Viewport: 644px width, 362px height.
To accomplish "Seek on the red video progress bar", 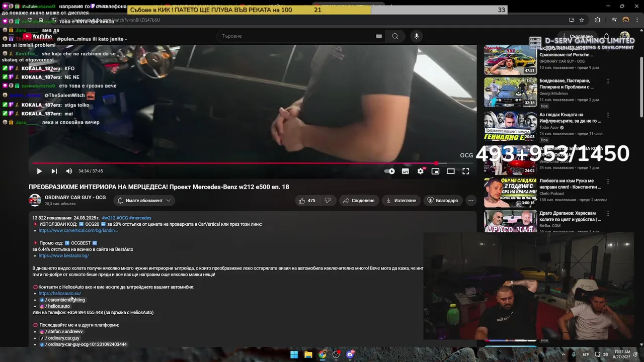I will (252, 163).
